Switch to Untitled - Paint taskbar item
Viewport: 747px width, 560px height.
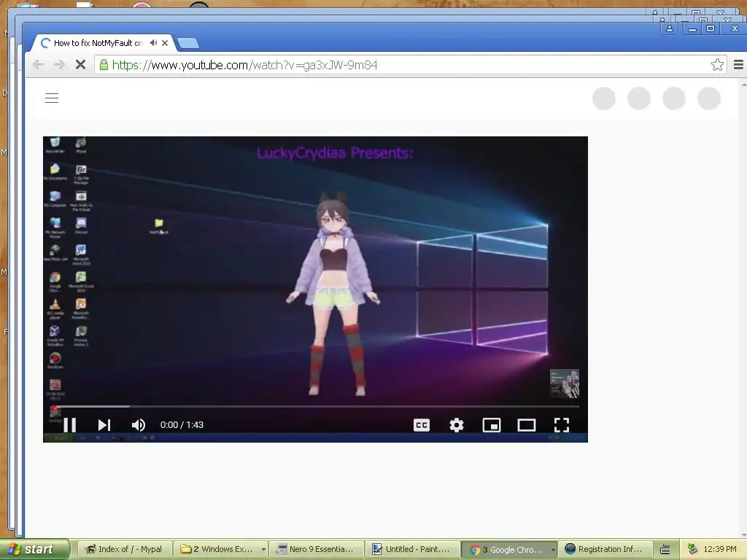pos(413,549)
